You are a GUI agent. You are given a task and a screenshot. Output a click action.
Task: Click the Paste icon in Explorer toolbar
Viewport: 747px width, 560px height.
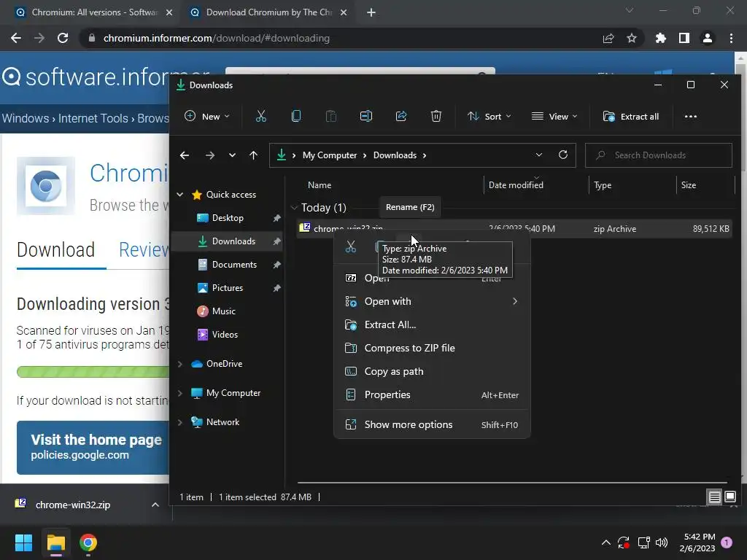(330, 116)
